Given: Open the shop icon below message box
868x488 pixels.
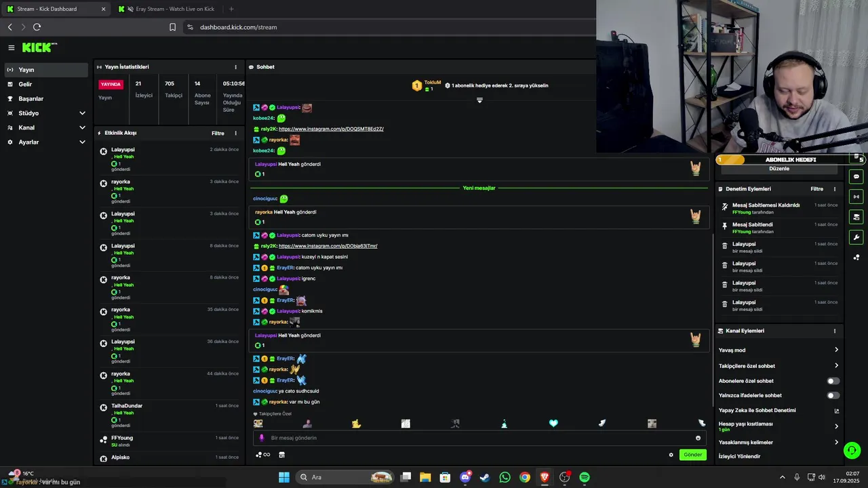Looking at the screenshot, I should [282, 455].
